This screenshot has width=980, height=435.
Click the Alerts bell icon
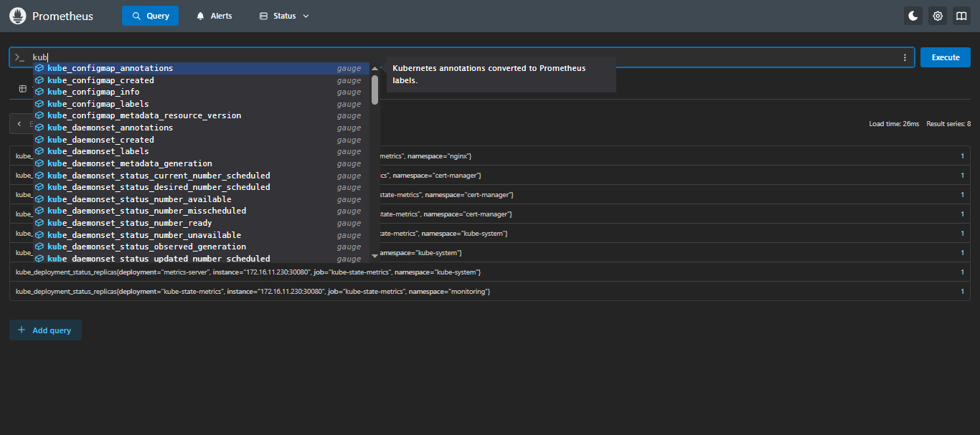point(201,16)
